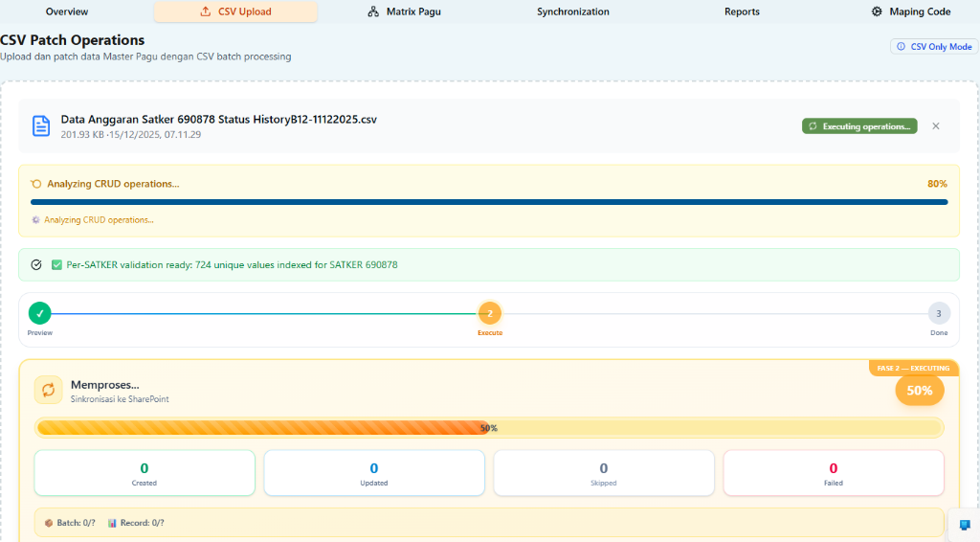980x542 pixels.
Task: Click the info icon in CSV Only Mode
Action: pos(901,47)
